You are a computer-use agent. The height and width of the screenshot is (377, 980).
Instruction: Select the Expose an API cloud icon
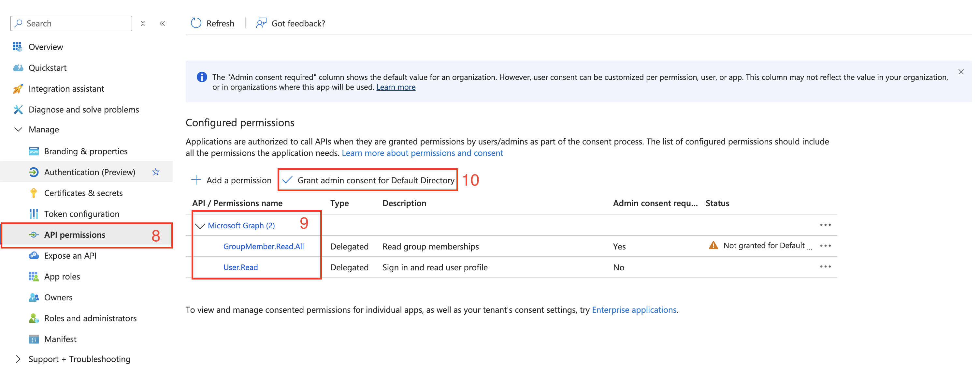click(x=34, y=256)
